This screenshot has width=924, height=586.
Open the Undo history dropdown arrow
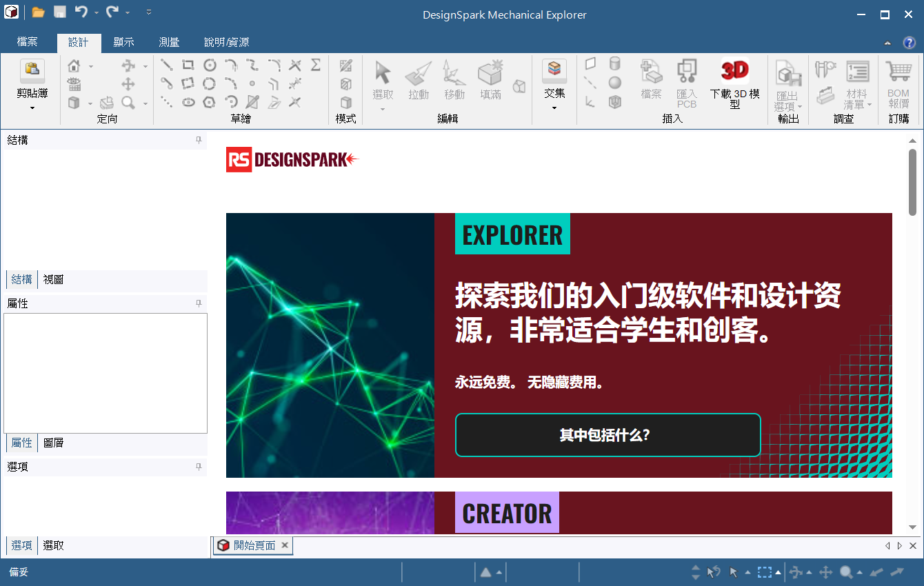tap(97, 12)
